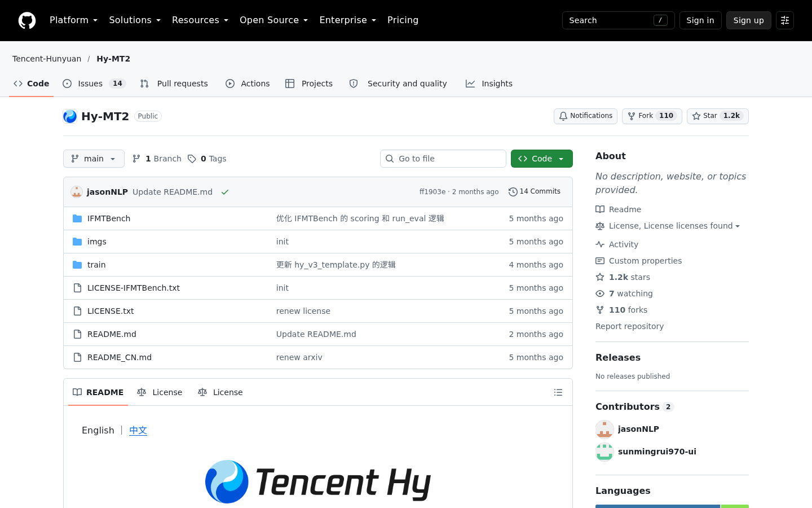
Task: Star the Hy-MT2 repository
Action: (718, 116)
